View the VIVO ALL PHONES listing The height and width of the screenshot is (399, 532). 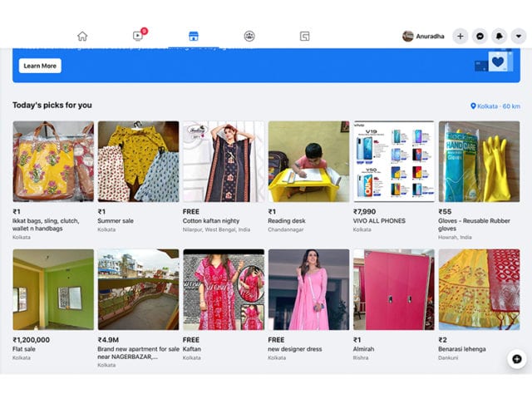click(393, 161)
